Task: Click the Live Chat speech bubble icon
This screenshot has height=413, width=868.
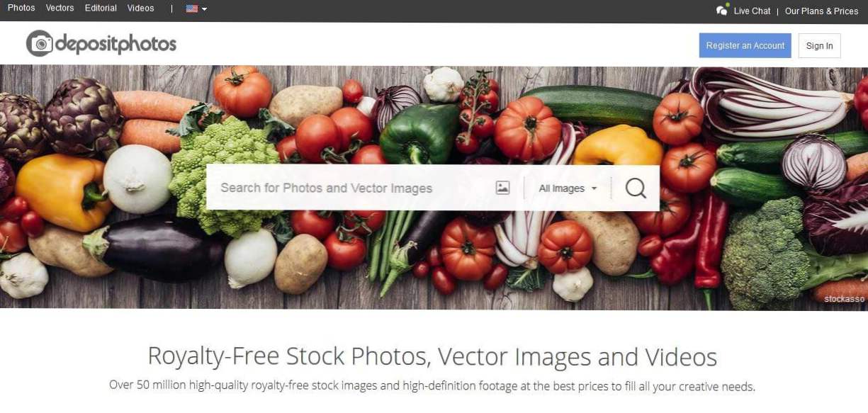Action: pos(722,10)
